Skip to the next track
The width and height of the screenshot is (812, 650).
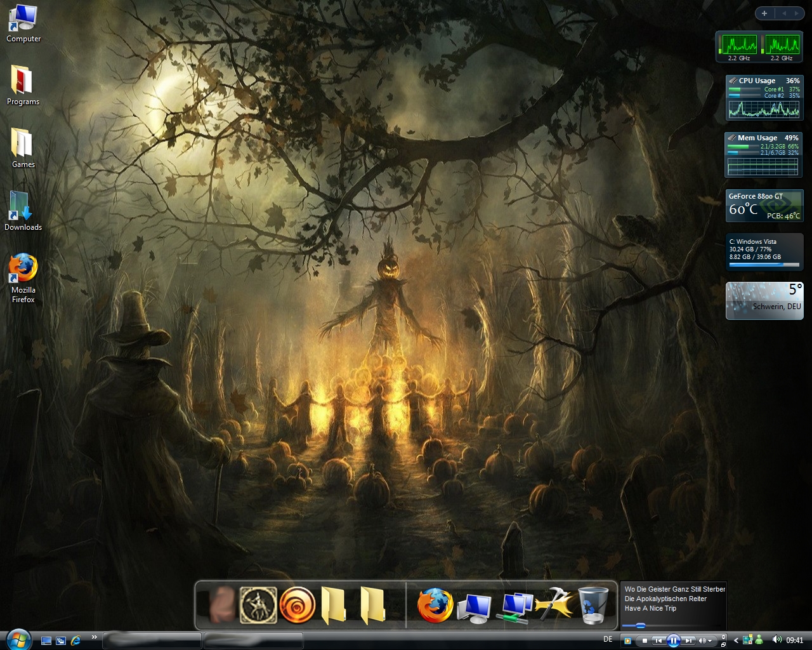[688, 640]
